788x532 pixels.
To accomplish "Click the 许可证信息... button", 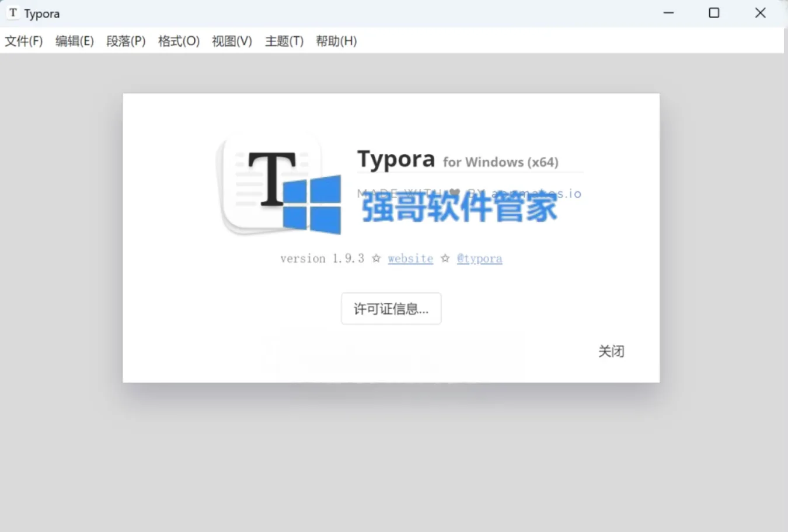I will click(391, 309).
